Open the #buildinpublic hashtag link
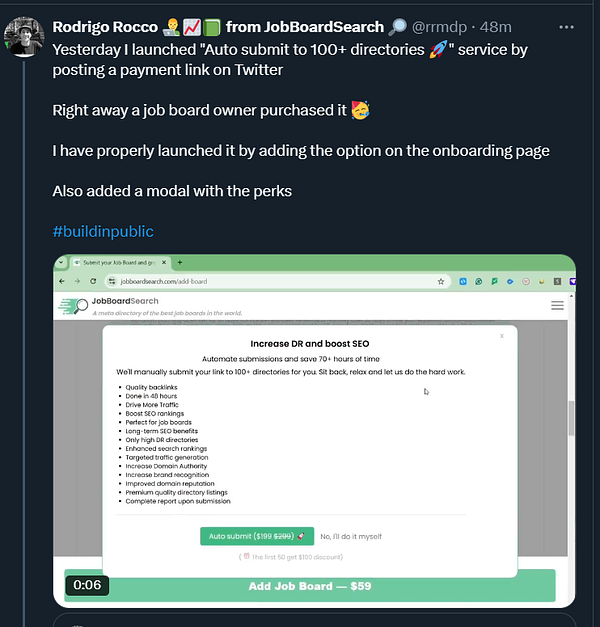The image size is (600, 627). click(x=103, y=231)
